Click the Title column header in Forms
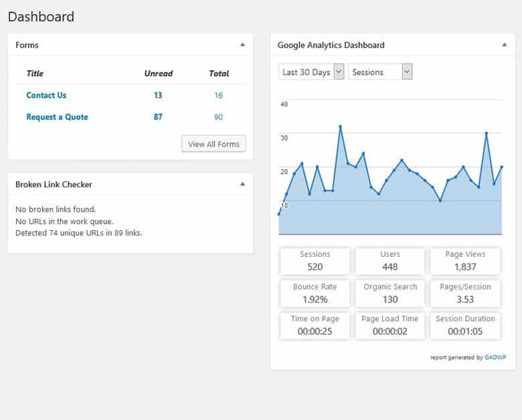The image size is (522, 420). (35, 74)
